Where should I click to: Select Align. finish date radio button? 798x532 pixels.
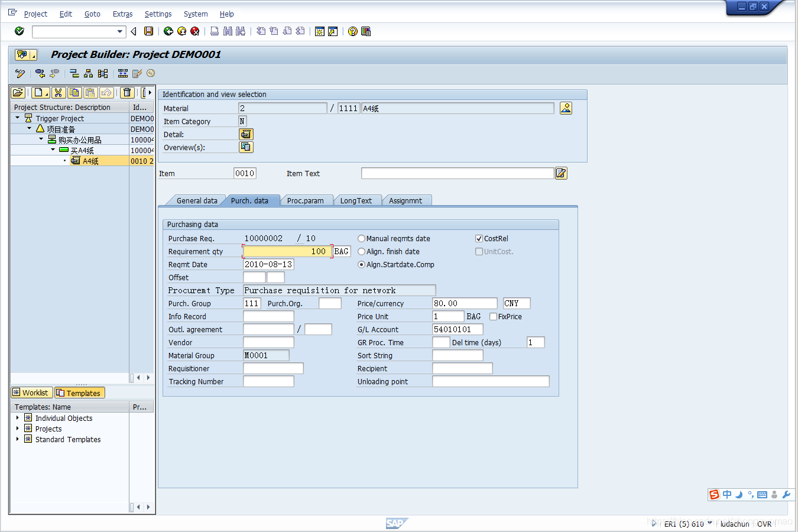click(361, 252)
